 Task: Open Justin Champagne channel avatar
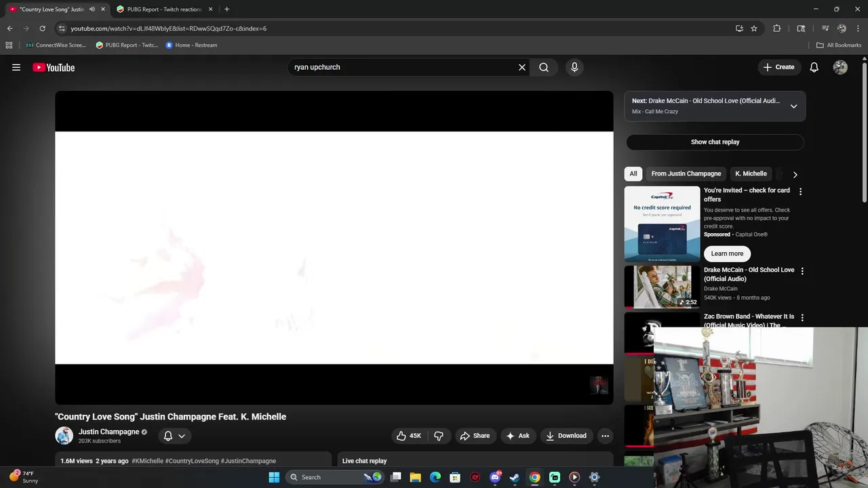coord(64,436)
